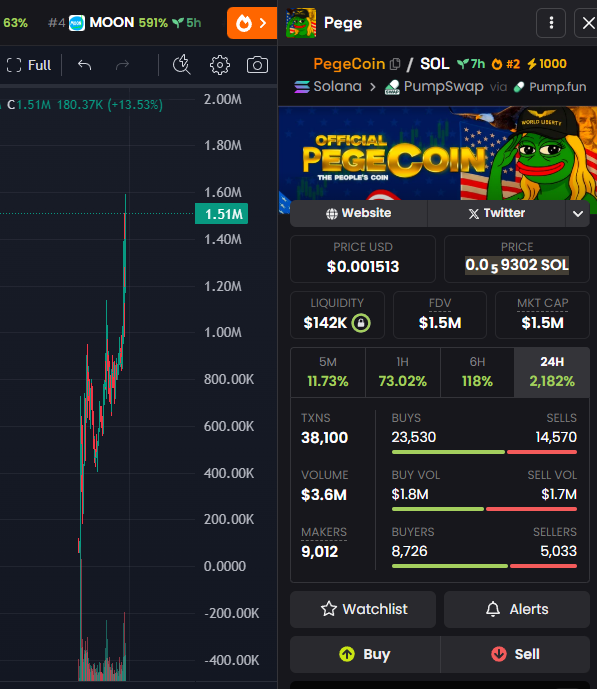Click the SELLS 14,570 value
Screen dimensions: 597x689
[x=556, y=437]
